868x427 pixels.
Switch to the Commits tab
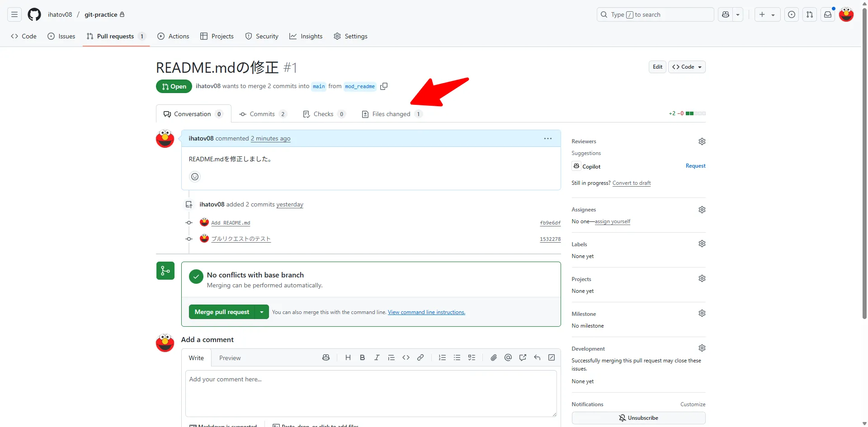pos(263,114)
